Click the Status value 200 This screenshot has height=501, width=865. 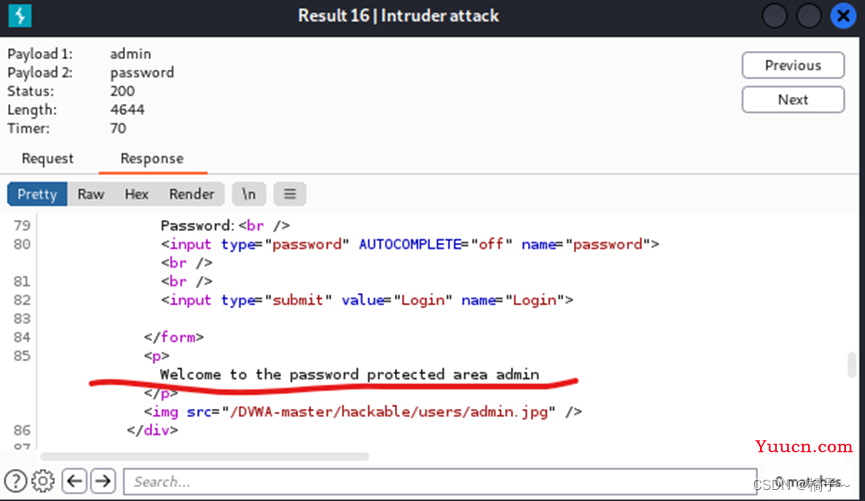pos(122,91)
